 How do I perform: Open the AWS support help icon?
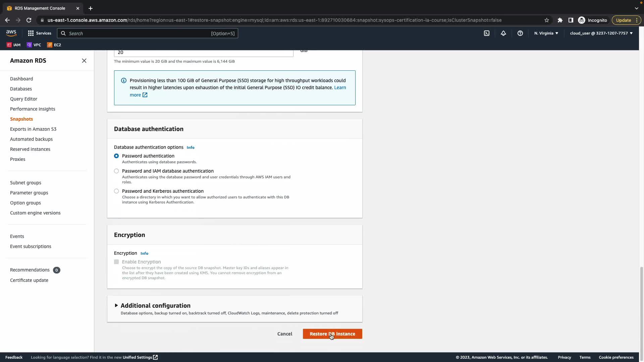coord(520,33)
